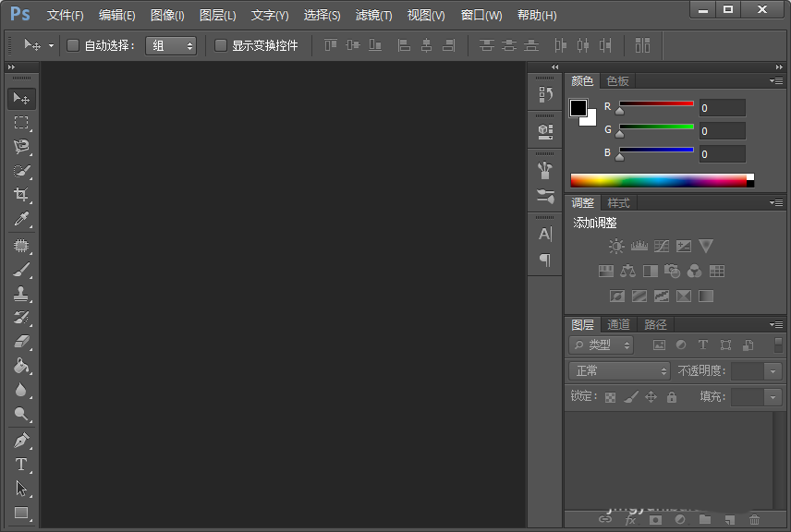Open the Move tool preset picker arrow
Screen dimensions: 791x532
(x=51, y=46)
